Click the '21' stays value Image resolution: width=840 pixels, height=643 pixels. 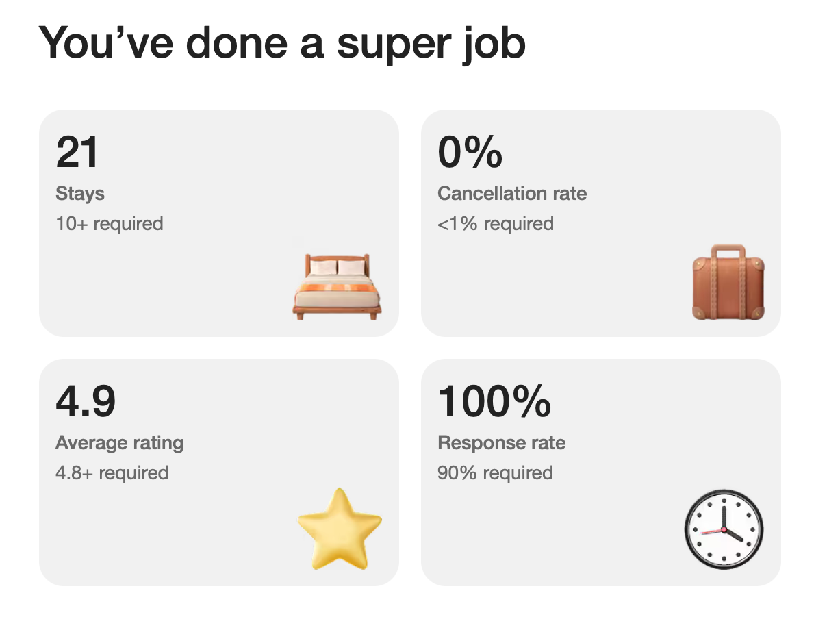tap(77, 151)
